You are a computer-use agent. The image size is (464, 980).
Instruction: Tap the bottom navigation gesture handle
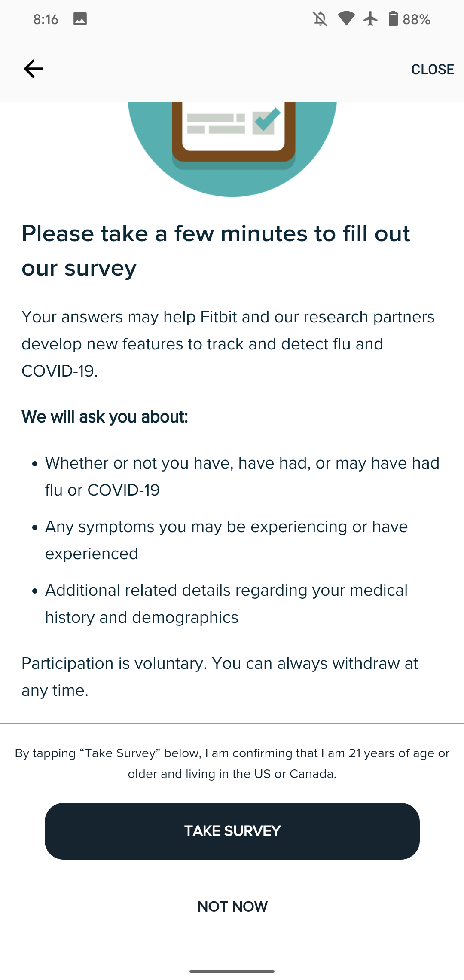point(232,971)
